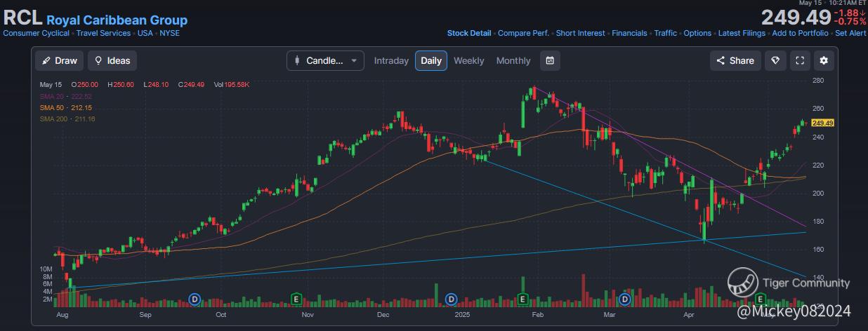The image size is (868, 331).
Task: Open the Draw tools button
Action: (x=60, y=60)
